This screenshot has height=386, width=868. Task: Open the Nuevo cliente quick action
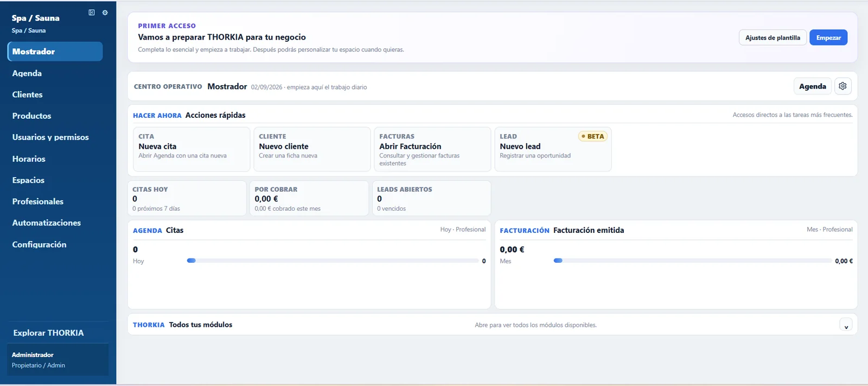(312, 149)
